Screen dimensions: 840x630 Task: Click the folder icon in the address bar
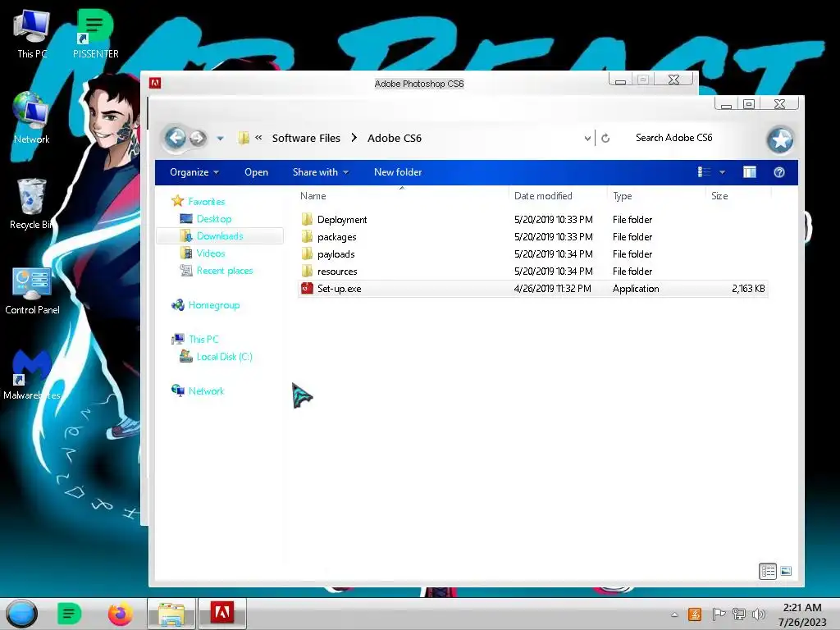coord(244,138)
